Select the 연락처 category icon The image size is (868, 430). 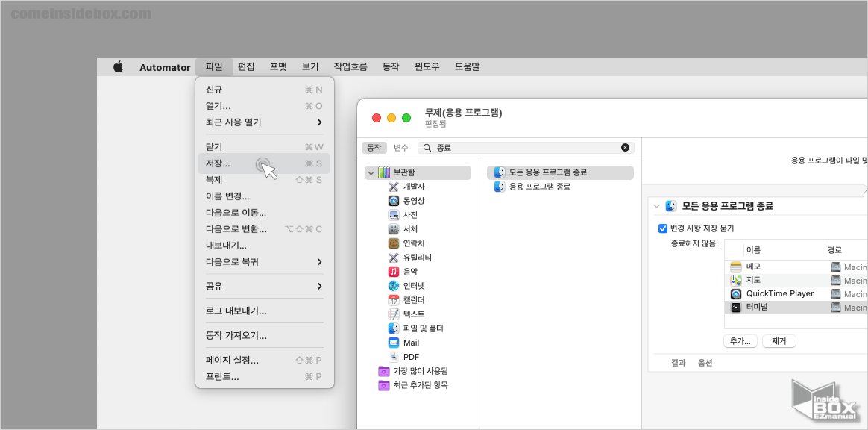pyautogui.click(x=394, y=243)
